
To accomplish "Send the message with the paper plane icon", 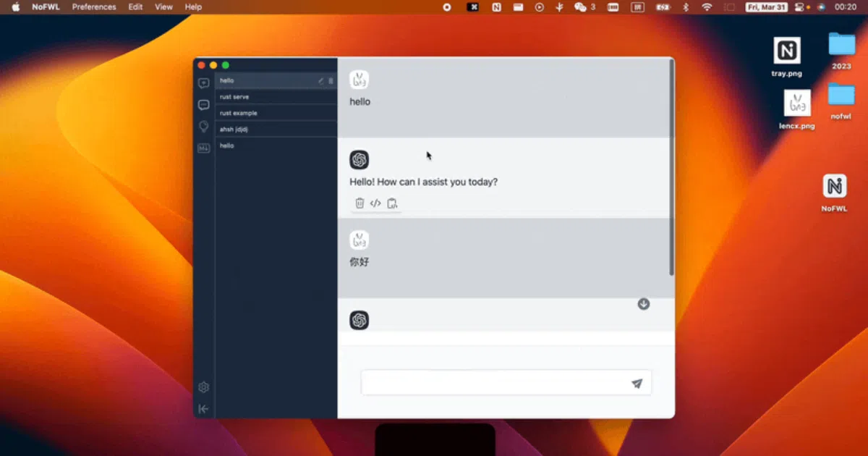I will tap(637, 384).
